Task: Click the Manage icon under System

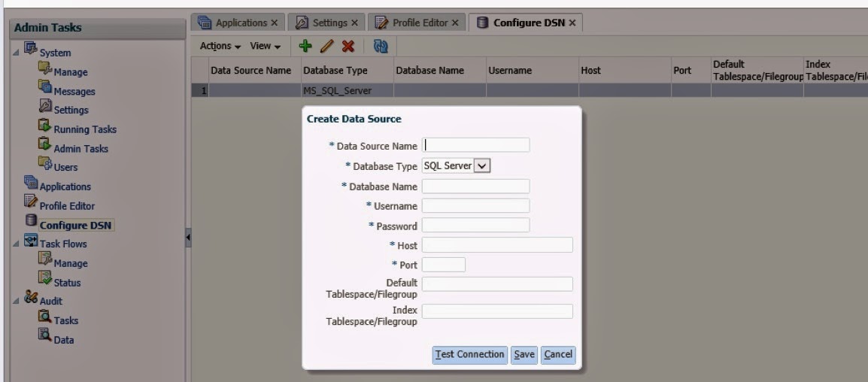Action: pyautogui.click(x=45, y=68)
